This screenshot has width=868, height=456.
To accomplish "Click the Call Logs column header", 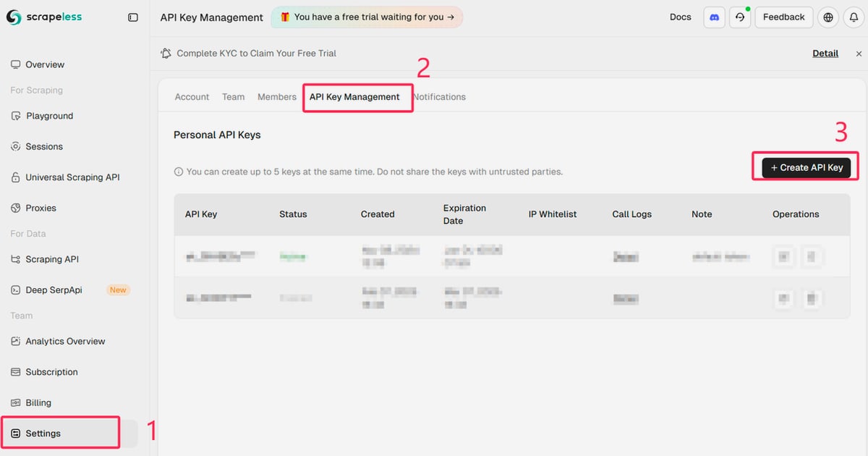I will coord(632,214).
